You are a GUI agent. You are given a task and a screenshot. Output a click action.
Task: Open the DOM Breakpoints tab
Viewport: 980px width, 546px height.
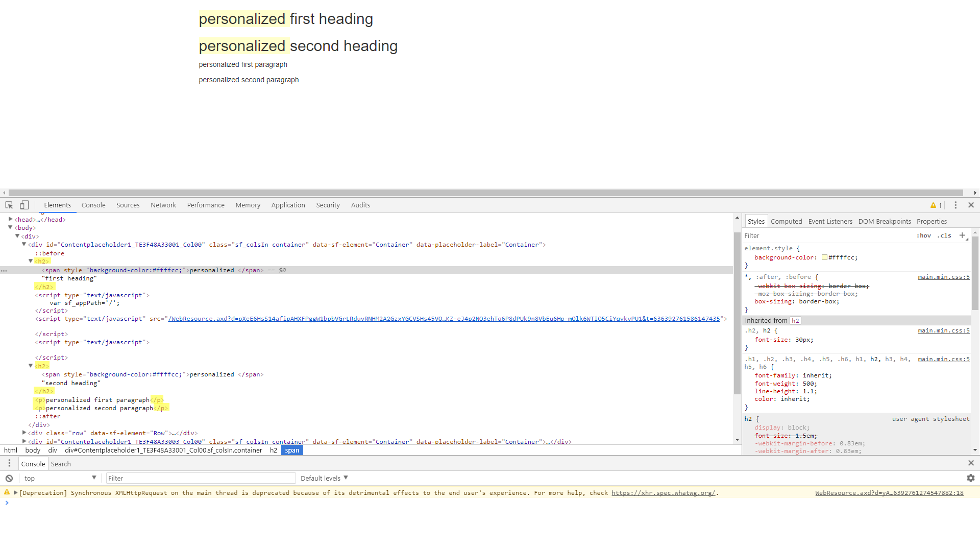(x=884, y=221)
